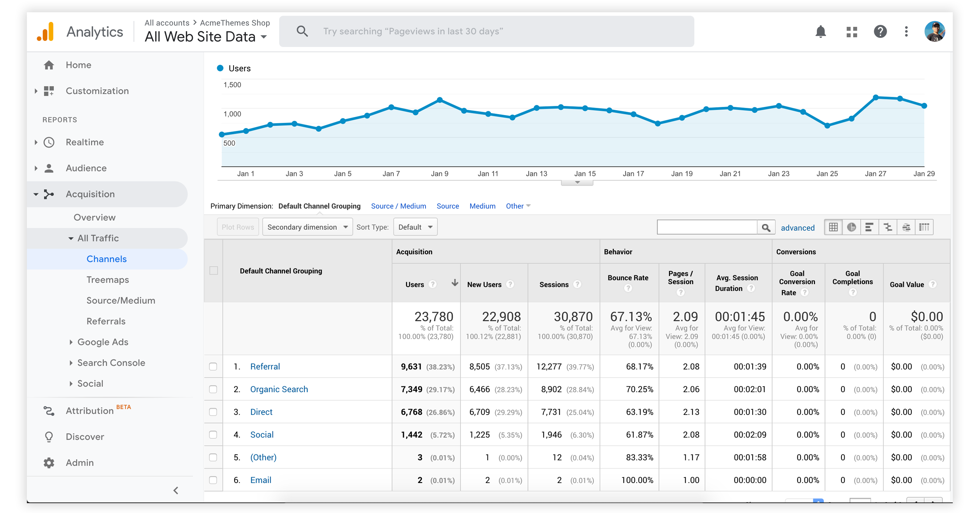This screenshot has height=513, width=980.
Task: Click the search magnifier in top bar
Action: coord(302,31)
